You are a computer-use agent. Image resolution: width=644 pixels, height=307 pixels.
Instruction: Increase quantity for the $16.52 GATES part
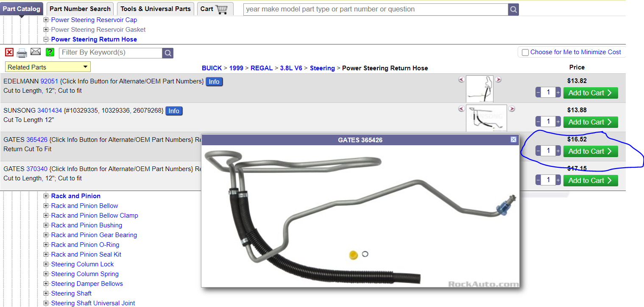coord(558,151)
